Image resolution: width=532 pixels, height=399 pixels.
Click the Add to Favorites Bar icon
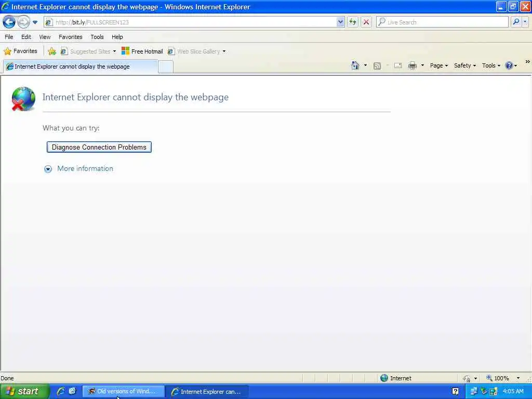coord(52,51)
